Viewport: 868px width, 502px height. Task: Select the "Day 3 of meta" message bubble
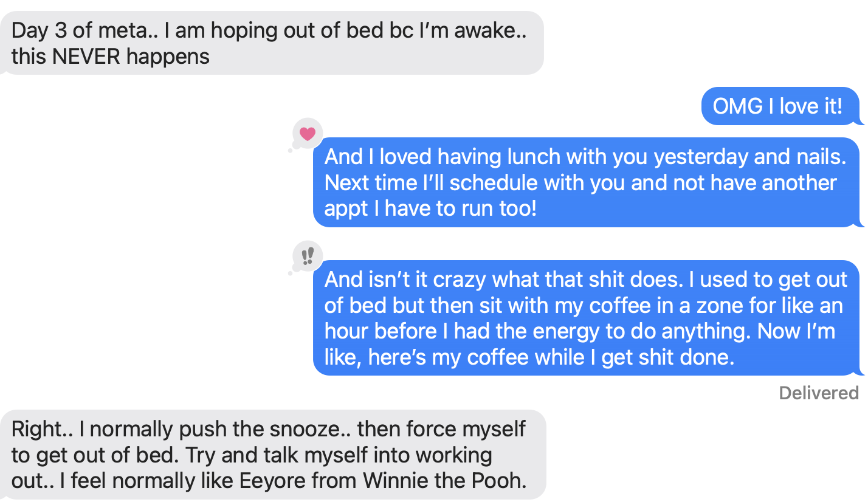[270, 43]
